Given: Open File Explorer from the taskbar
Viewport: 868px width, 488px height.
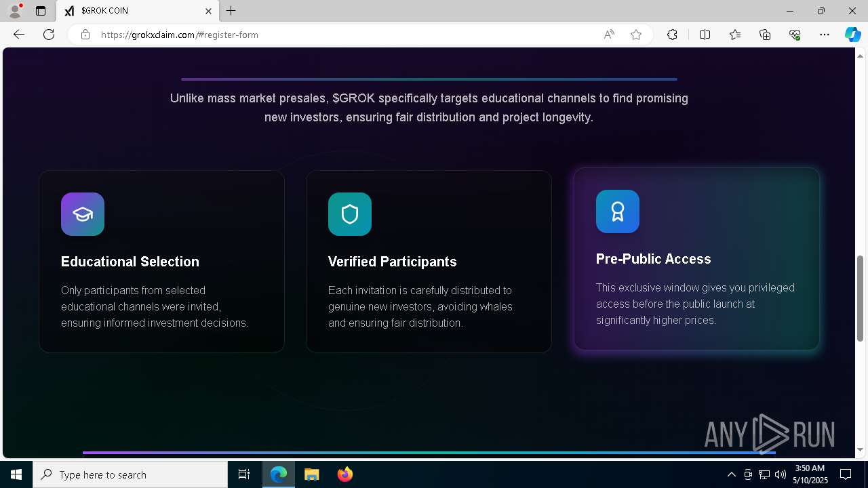Looking at the screenshot, I should click(312, 474).
